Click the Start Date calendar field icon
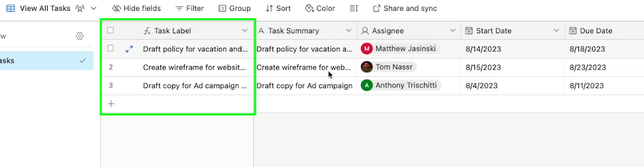Image resolution: width=644 pixels, height=167 pixels. [469, 31]
